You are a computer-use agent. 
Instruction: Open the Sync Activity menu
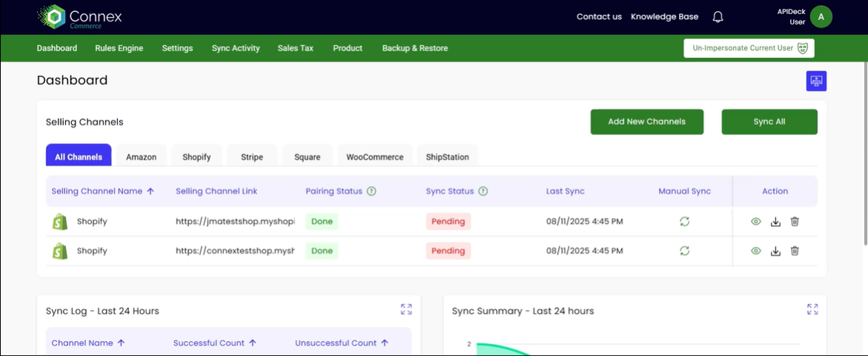[236, 48]
